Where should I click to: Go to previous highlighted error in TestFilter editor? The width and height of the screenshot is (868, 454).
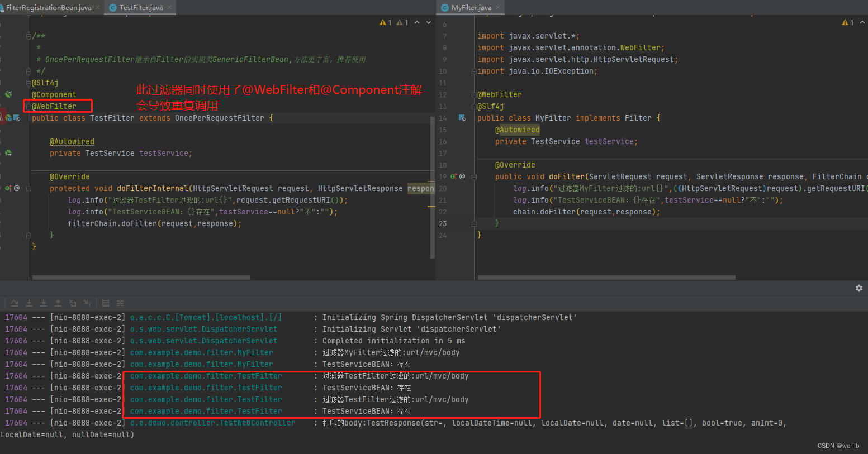pyautogui.click(x=417, y=22)
